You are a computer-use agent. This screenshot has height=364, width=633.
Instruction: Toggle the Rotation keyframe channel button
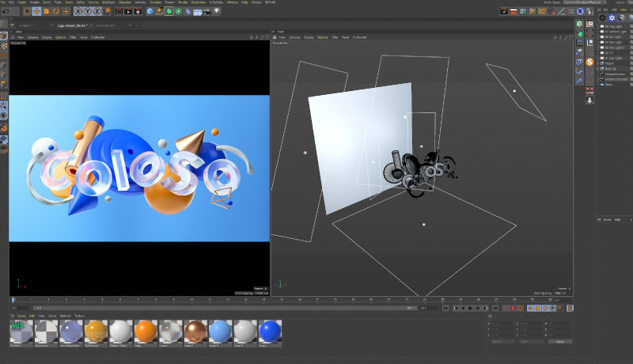[545, 309]
